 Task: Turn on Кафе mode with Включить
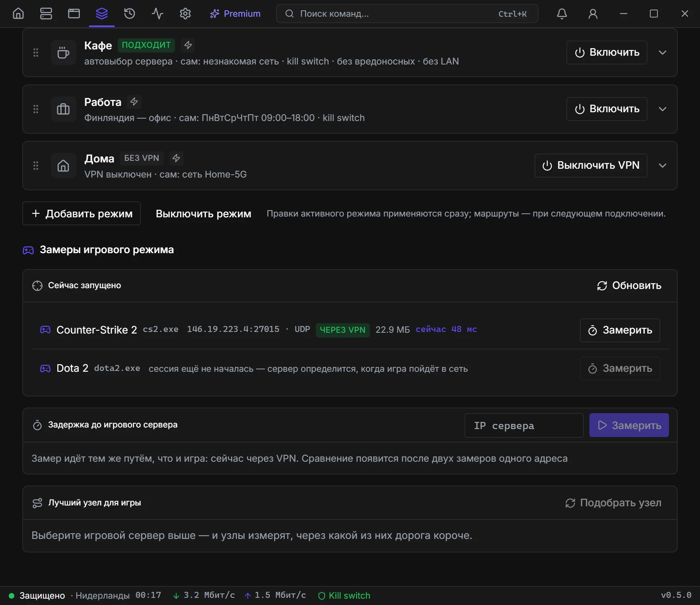click(607, 53)
